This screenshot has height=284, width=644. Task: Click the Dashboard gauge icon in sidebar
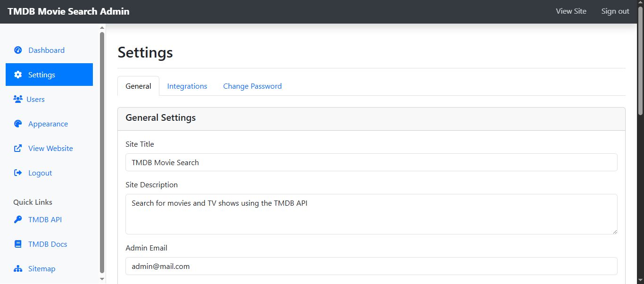tap(18, 50)
